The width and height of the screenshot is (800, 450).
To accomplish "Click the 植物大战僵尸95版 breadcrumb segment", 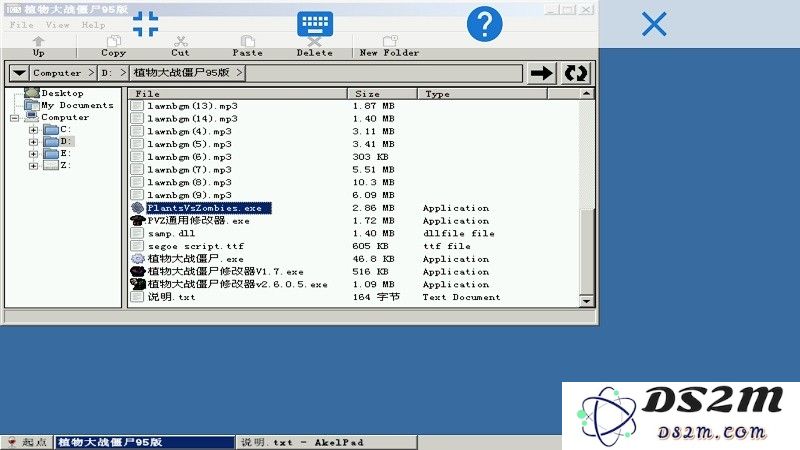I will (x=181, y=73).
